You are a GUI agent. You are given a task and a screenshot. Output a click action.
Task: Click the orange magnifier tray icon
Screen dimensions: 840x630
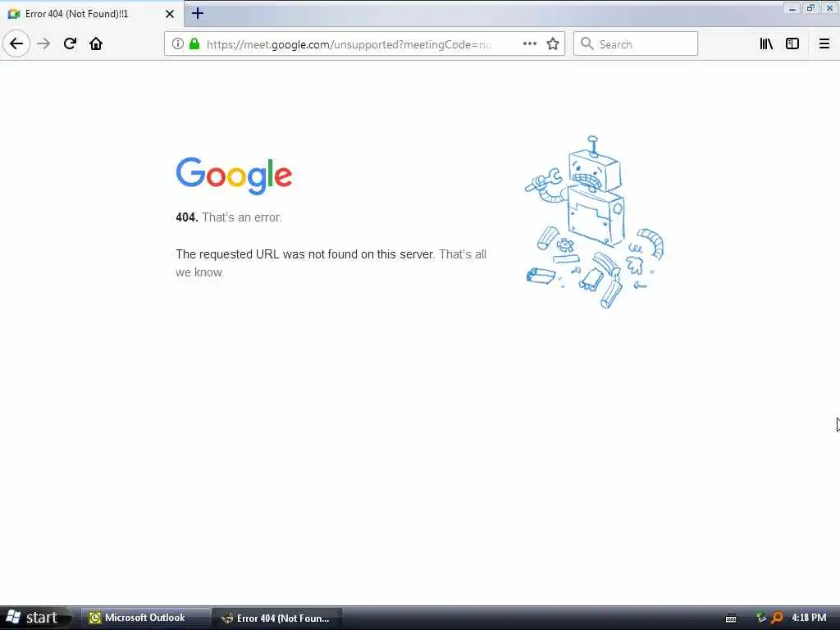777,619
